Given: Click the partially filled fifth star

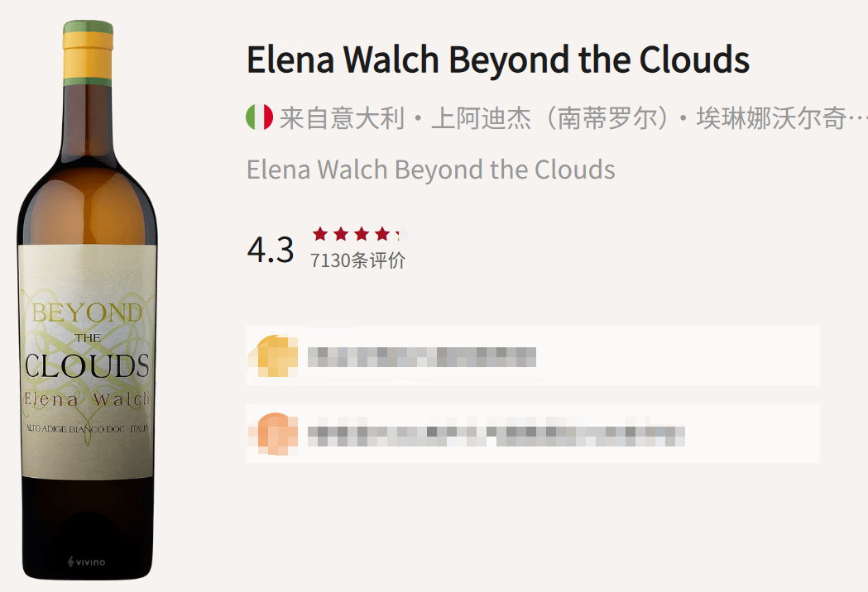Looking at the screenshot, I should (401, 234).
